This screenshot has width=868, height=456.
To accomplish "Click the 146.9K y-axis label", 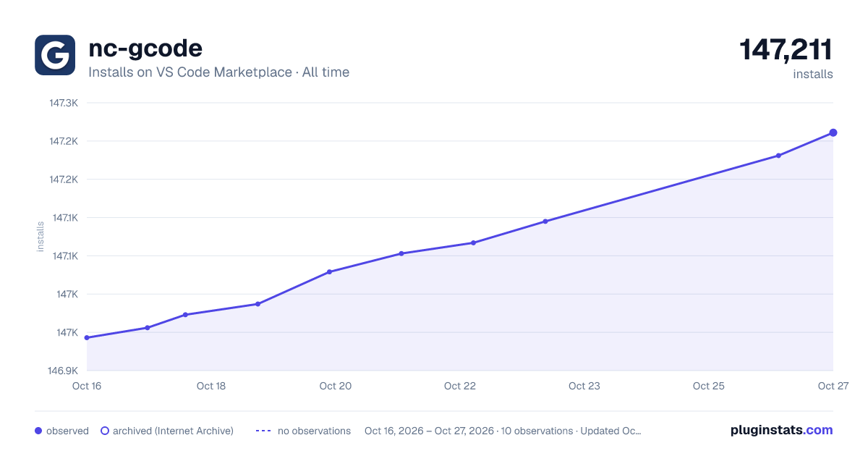I will 64,371.
